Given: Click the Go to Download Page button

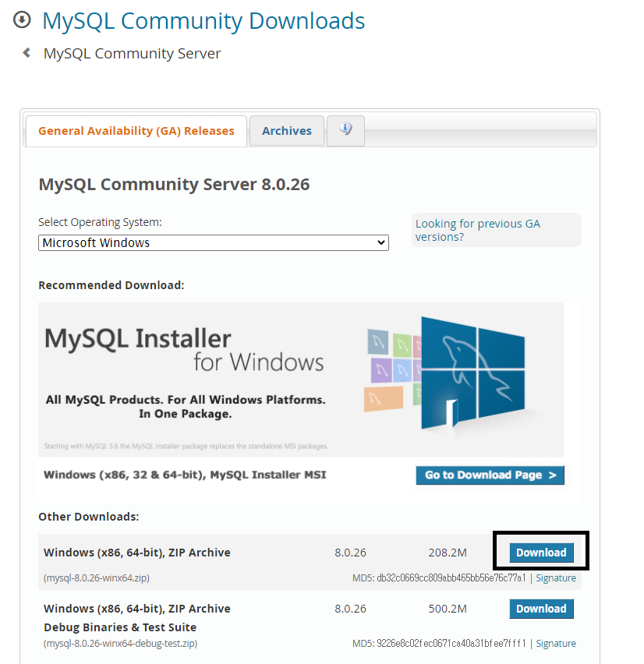Looking at the screenshot, I should coord(490,475).
